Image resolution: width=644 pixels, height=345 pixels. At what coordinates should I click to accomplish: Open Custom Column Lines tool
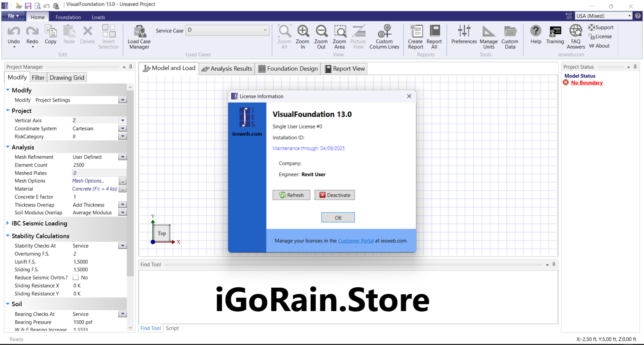coord(384,31)
